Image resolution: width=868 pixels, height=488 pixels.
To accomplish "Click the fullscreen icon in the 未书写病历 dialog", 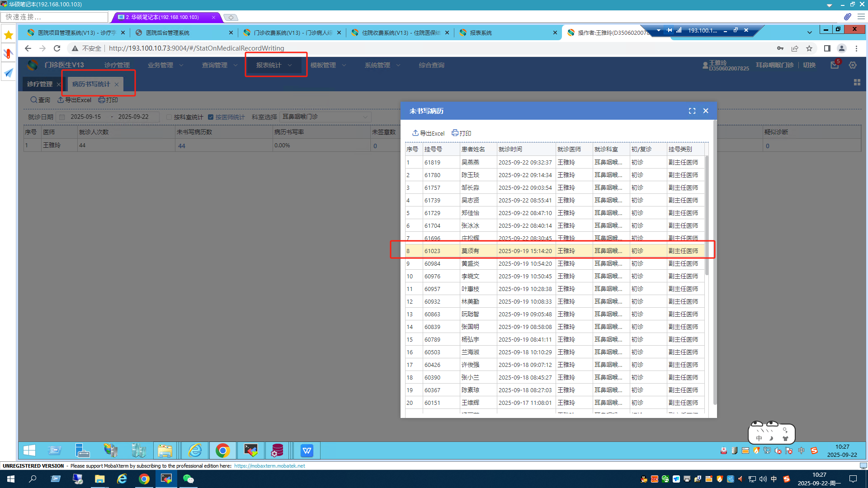I will (x=692, y=111).
